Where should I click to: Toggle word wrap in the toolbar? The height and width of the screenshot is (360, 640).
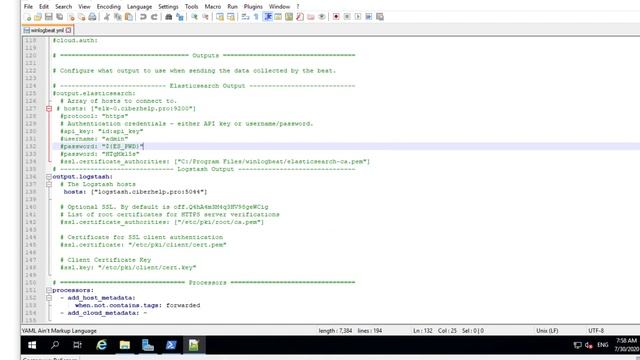(x=245, y=17)
